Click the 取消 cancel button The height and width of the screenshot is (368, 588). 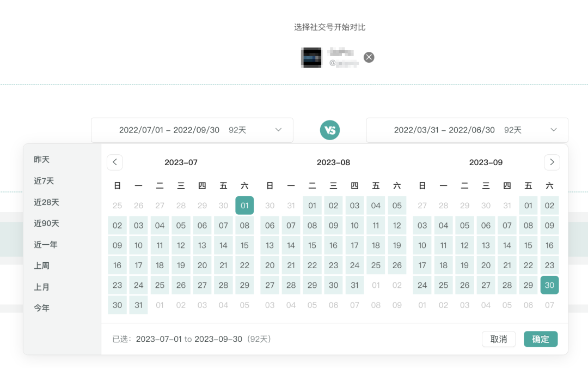click(x=499, y=339)
